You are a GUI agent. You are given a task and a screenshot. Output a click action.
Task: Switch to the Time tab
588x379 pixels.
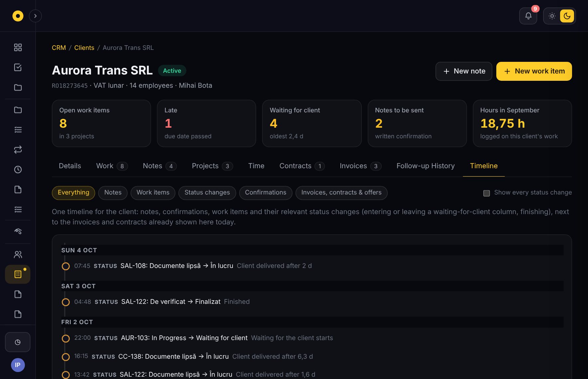coord(256,166)
